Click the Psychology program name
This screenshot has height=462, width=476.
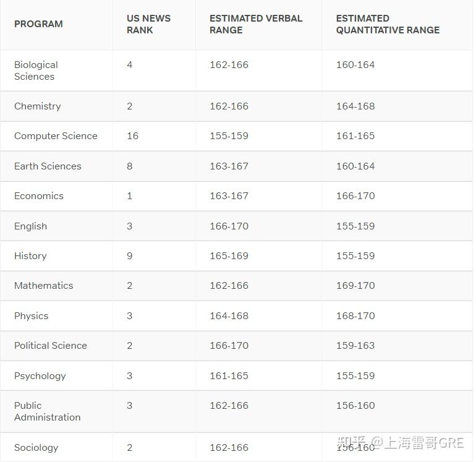pyautogui.click(x=40, y=376)
